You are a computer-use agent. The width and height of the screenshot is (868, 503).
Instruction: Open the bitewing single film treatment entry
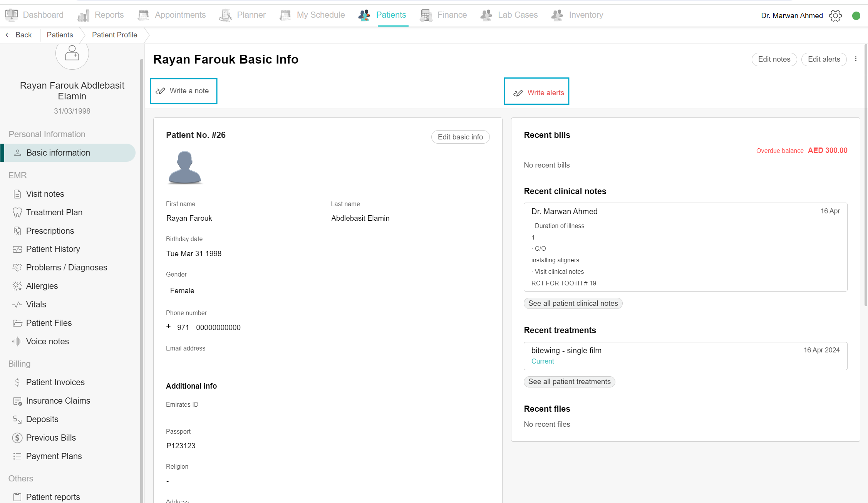(685, 356)
